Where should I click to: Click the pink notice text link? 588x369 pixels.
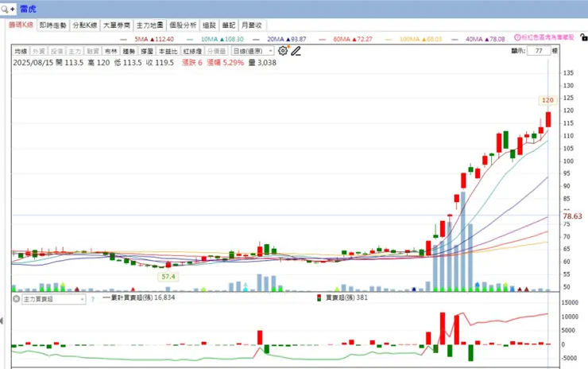[x=547, y=37]
